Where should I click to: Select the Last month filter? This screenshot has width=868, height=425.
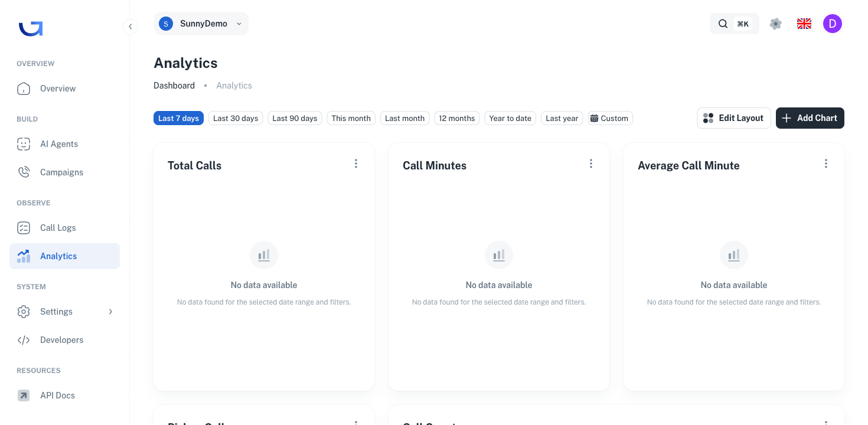pos(404,118)
